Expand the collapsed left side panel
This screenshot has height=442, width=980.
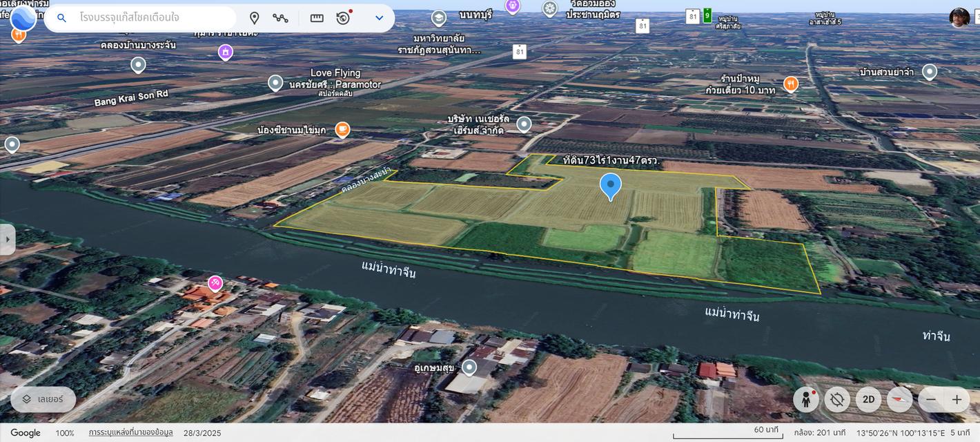(x=8, y=239)
